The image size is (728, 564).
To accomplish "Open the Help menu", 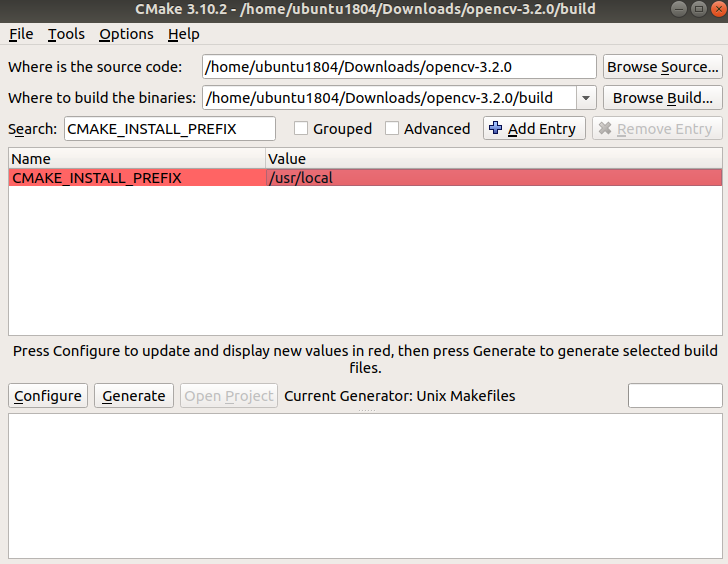I will 183,34.
